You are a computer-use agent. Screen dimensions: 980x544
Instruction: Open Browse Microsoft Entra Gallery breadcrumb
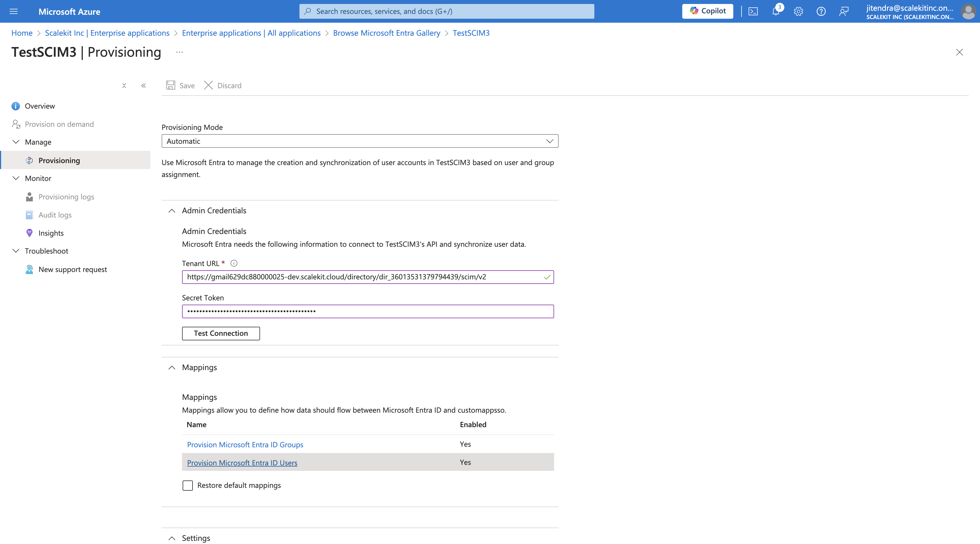click(386, 33)
